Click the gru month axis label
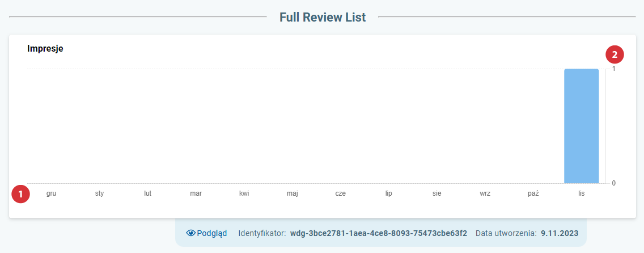644x253 pixels. [x=51, y=193]
